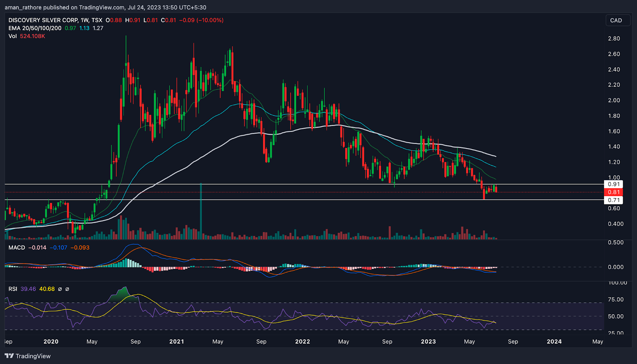Click the 2021 label on time axis
The width and height of the screenshot is (637, 364).
[x=176, y=341]
